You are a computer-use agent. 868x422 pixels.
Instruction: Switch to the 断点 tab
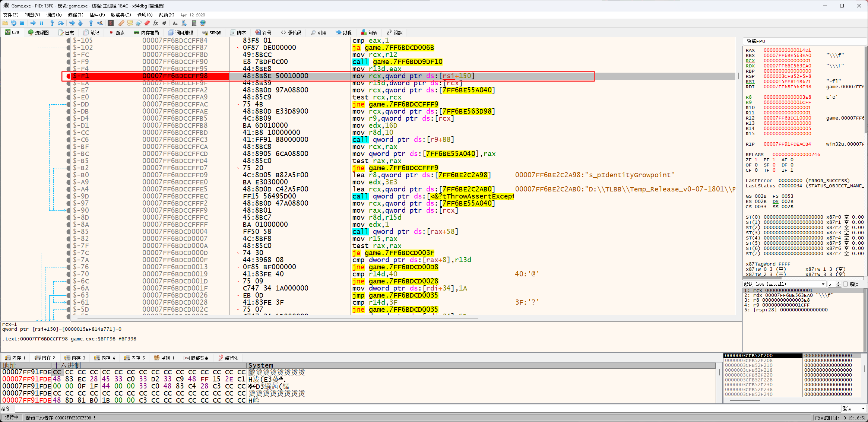117,33
